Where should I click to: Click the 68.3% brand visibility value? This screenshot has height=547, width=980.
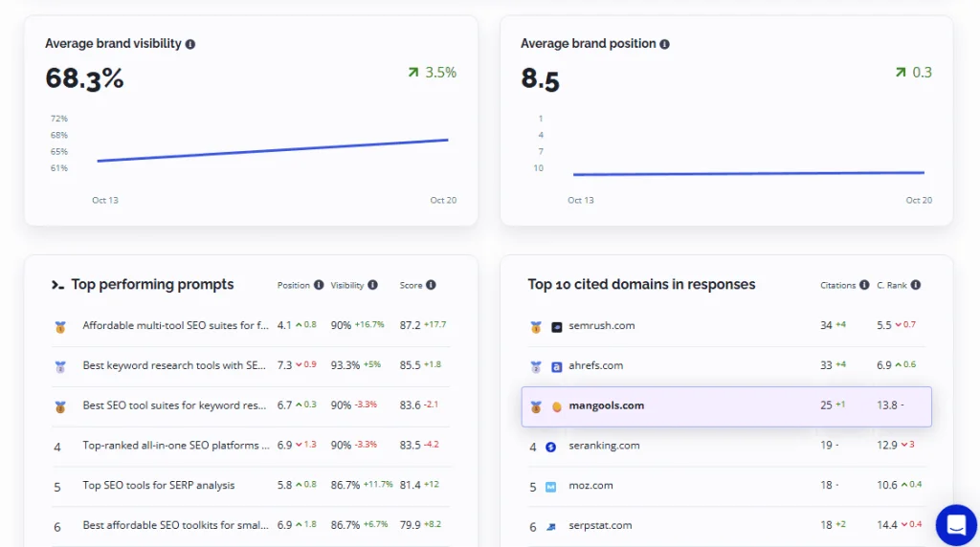point(84,78)
